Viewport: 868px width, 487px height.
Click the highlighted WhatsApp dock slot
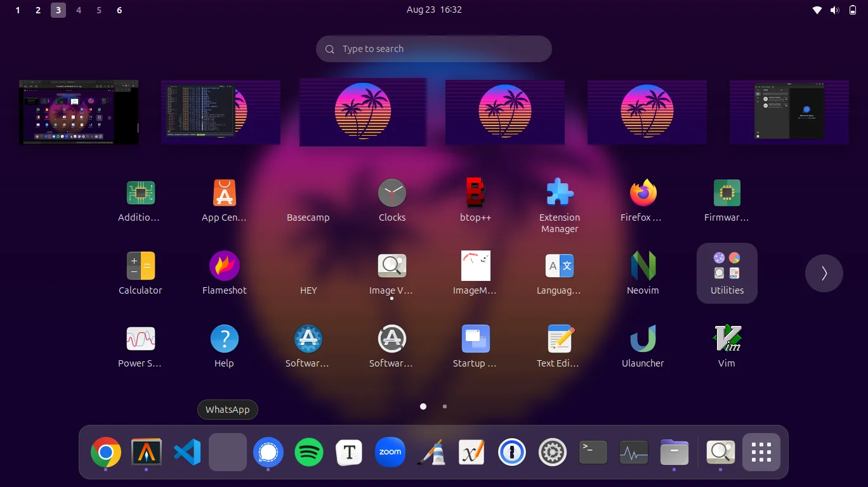click(228, 452)
